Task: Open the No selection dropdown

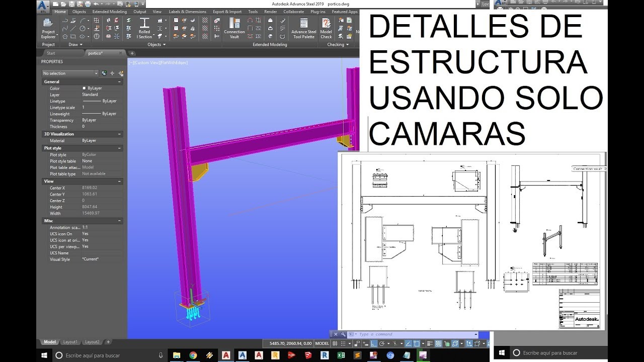Action: 70,73
